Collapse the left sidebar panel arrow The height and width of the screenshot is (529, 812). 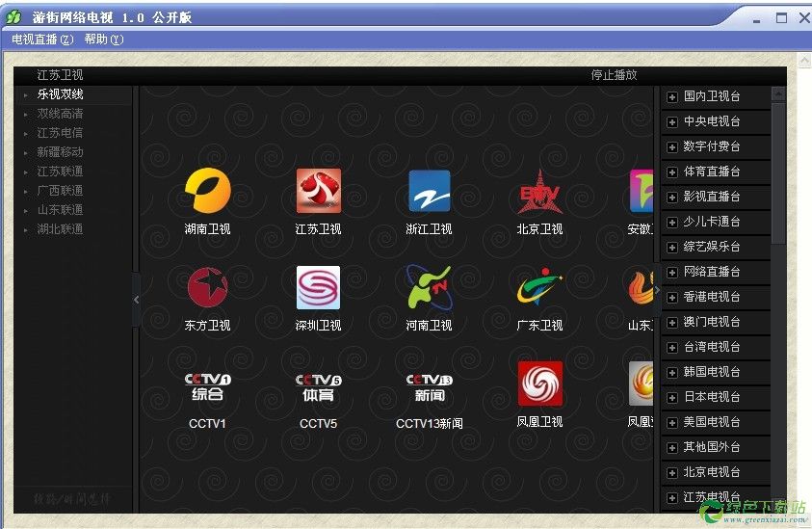click(x=136, y=300)
